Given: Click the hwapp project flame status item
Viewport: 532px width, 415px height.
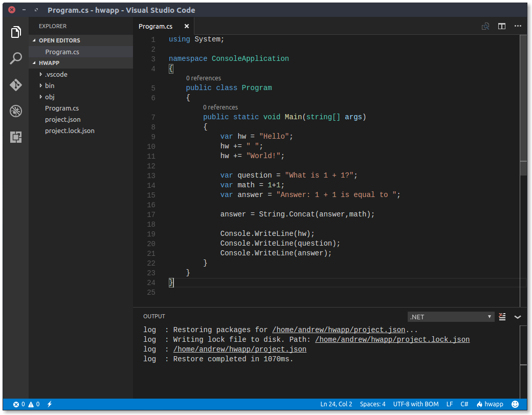Looking at the screenshot, I should 490,404.
